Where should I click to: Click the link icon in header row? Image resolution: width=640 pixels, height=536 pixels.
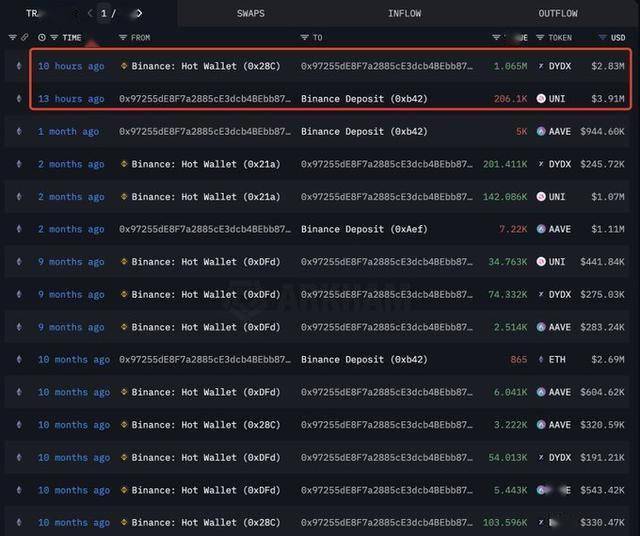25,38
